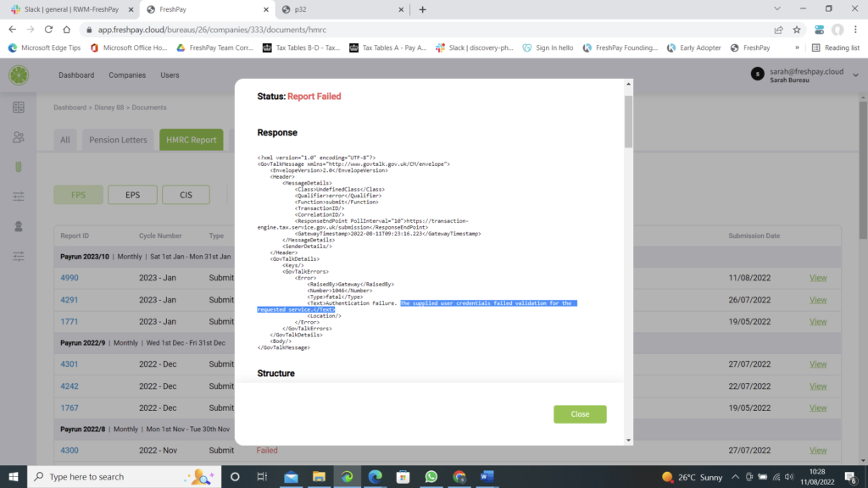868x488 pixels.
Task: Open WhatsApp from taskbar
Action: 431,476
